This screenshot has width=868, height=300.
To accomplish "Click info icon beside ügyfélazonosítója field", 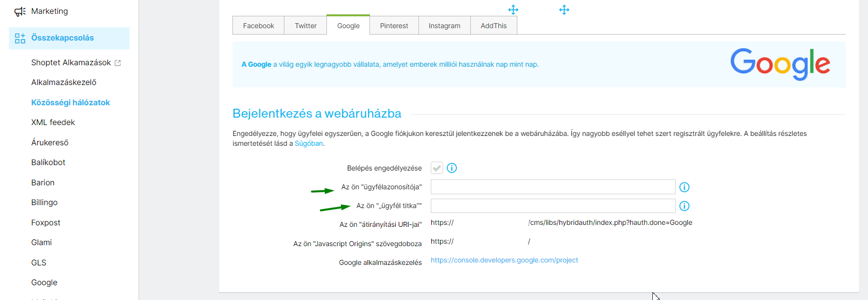I will pyautogui.click(x=685, y=187).
